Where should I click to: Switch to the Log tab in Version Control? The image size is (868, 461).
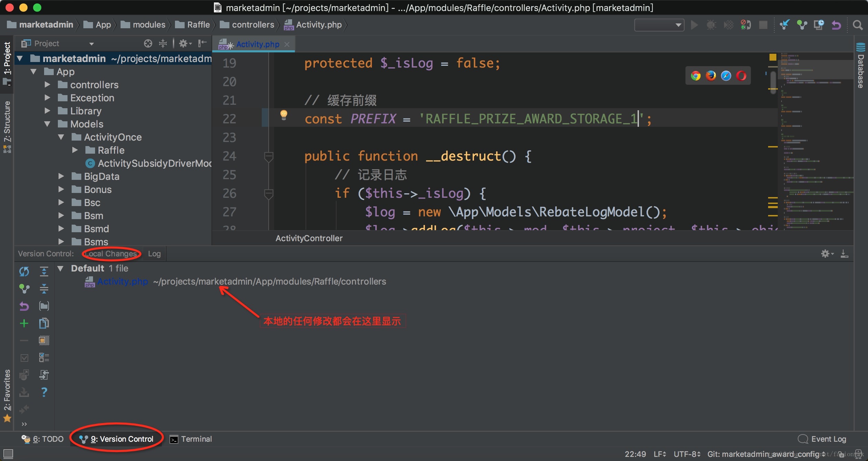(154, 254)
